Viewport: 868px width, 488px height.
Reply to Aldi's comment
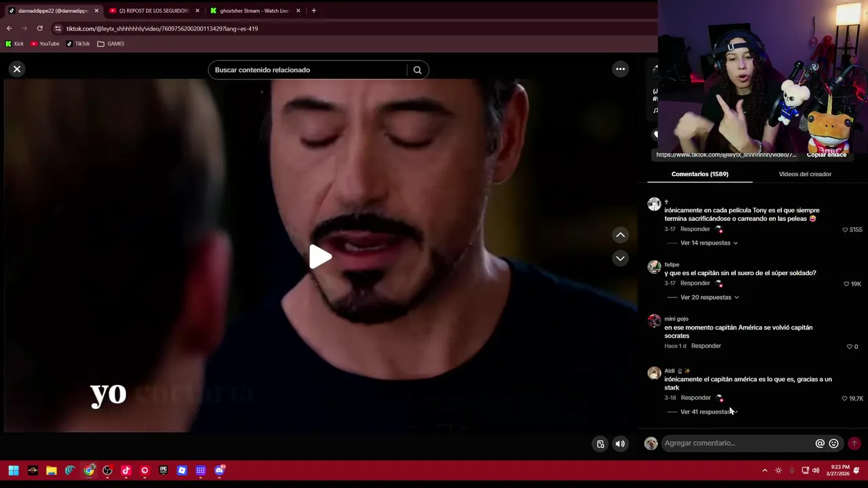click(695, 398)
